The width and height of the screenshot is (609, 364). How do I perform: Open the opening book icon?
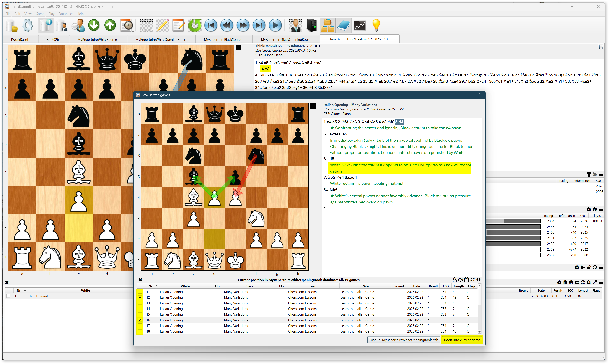[x=344, y=25]
